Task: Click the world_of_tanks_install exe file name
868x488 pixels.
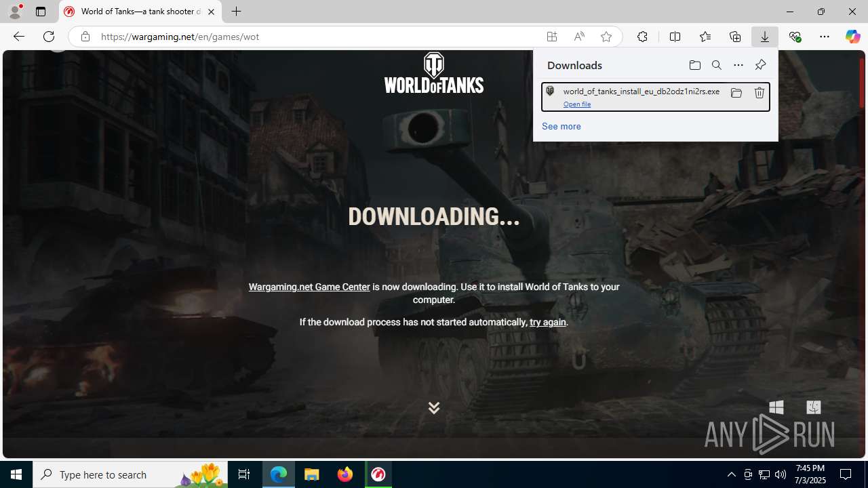Action: (642, 91)
